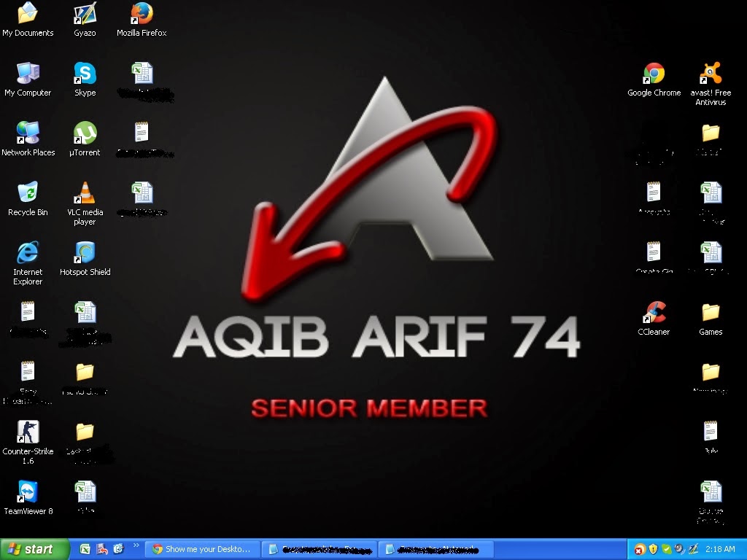
Task: Select the TeamViewer 8 desktop shortcut
Action: [28, 498]
